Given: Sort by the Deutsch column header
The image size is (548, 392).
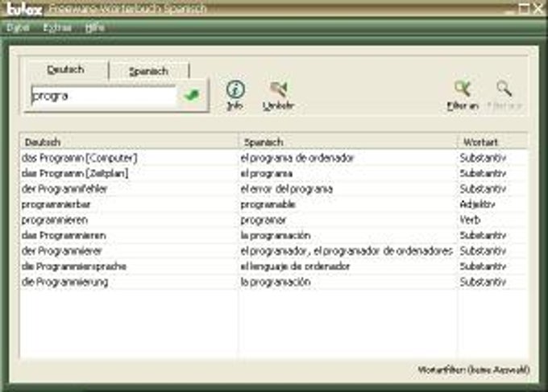Looking at the screenshot, I should [129, 142].
